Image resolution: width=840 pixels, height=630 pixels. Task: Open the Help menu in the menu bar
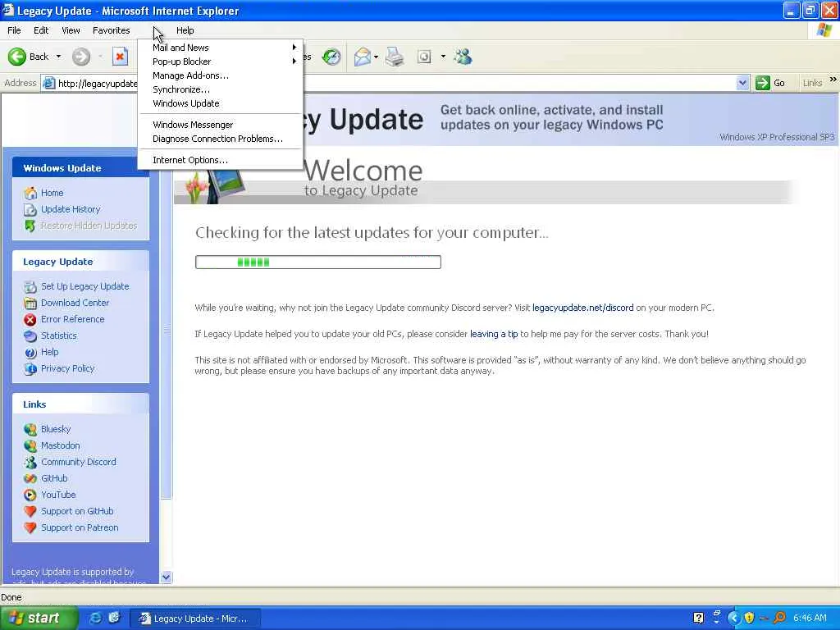[185, 30]
